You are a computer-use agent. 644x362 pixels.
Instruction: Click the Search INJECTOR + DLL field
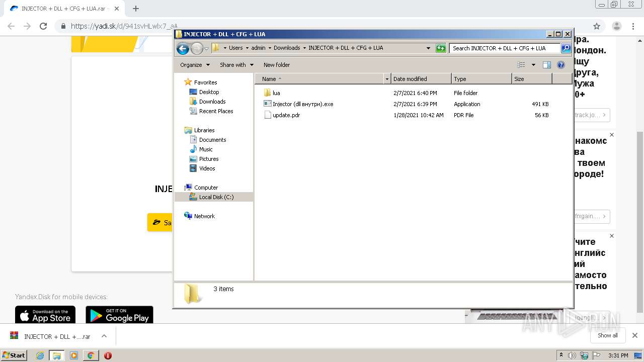pyautogui.click(x=505, y=48)
